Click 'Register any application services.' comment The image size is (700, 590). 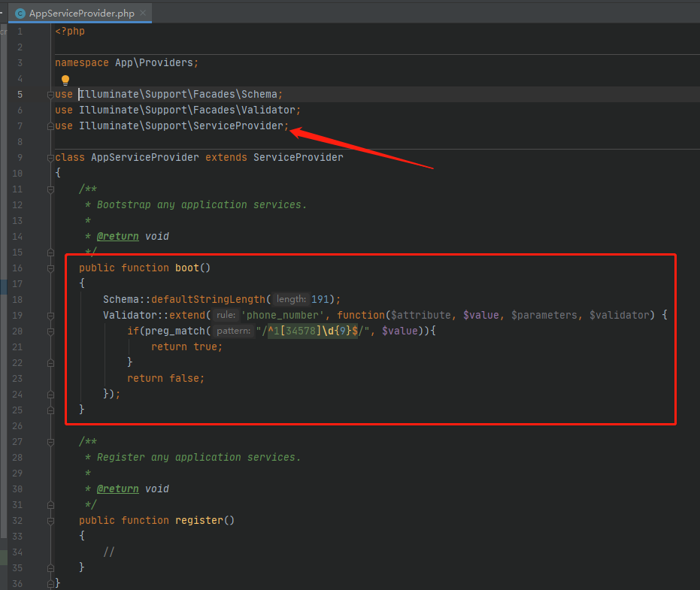198,457
